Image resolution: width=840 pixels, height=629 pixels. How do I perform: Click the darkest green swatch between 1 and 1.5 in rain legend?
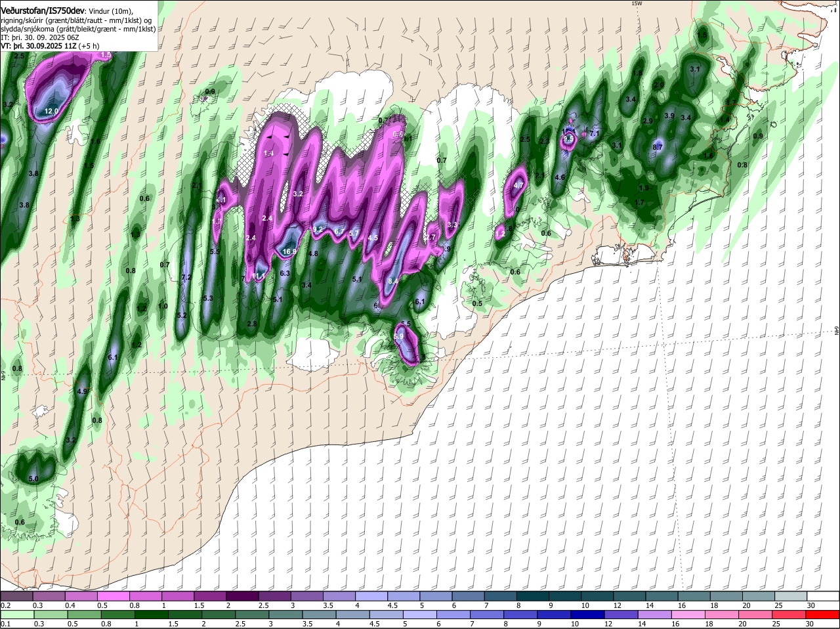(151, 615)
